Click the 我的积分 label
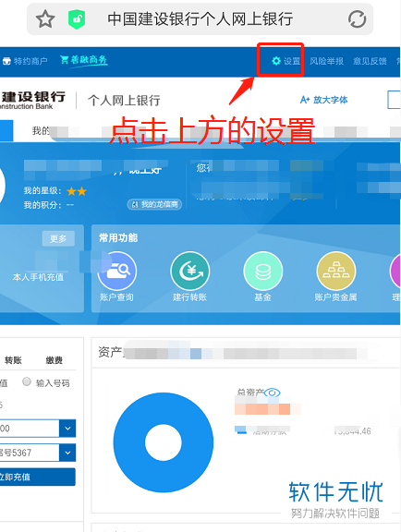The width and height of the screenshot is (401, 532). (43, 205)
